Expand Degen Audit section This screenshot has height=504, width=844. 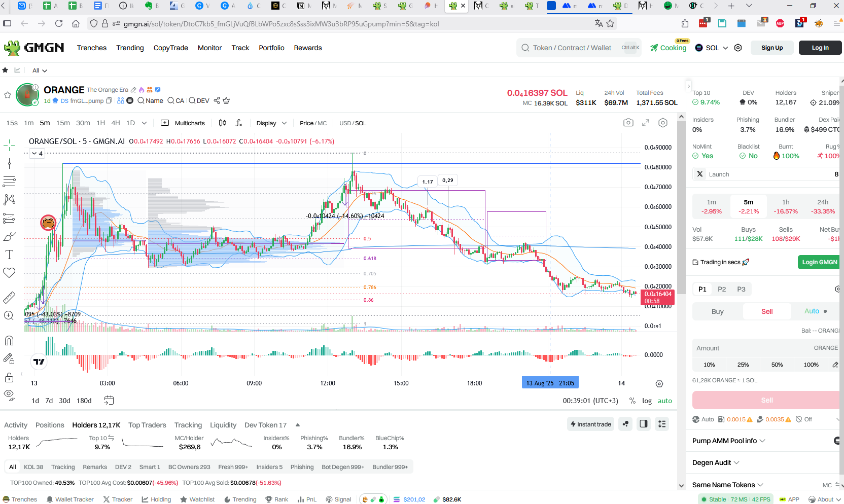tap(716, 462)
